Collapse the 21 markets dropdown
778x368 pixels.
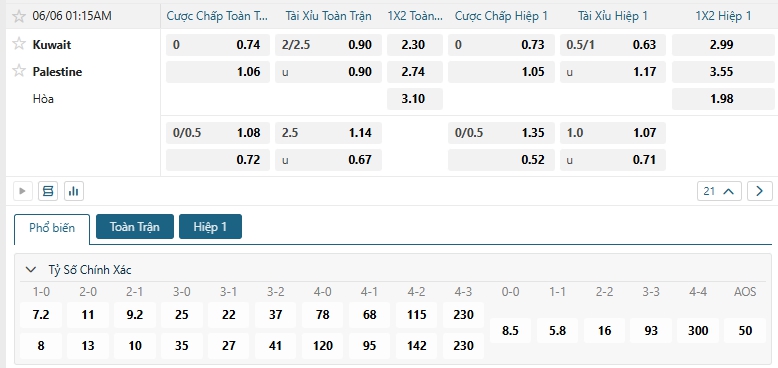point(719,191)
